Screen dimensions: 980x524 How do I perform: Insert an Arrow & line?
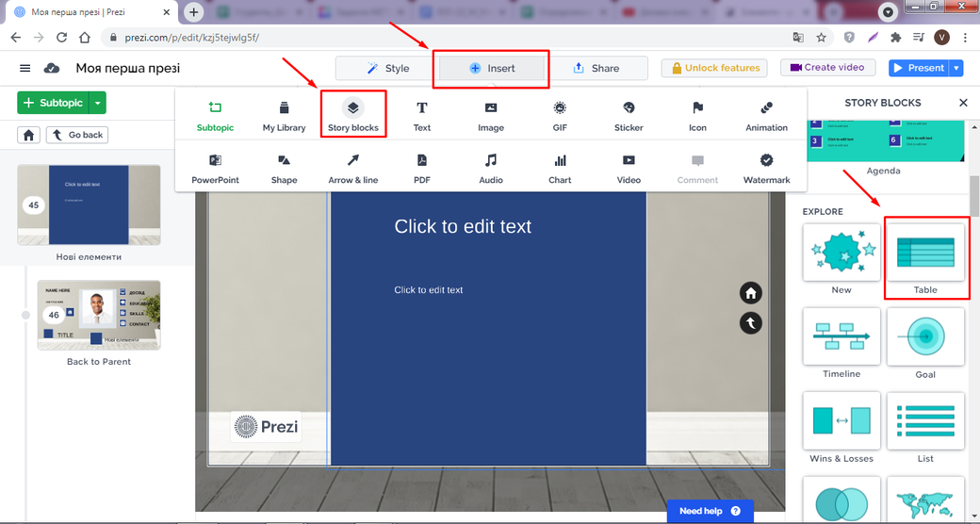[x=353, y=170]
